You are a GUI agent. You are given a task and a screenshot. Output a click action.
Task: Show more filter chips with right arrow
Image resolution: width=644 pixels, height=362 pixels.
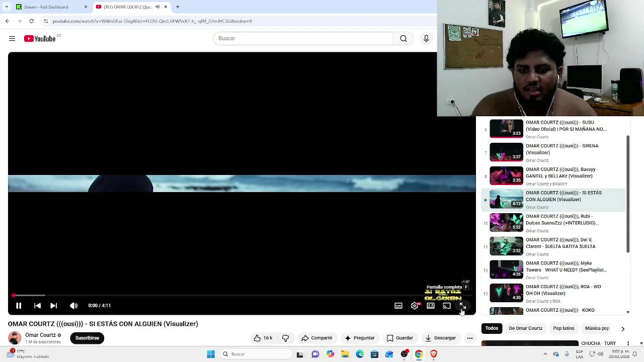(623, 329)
